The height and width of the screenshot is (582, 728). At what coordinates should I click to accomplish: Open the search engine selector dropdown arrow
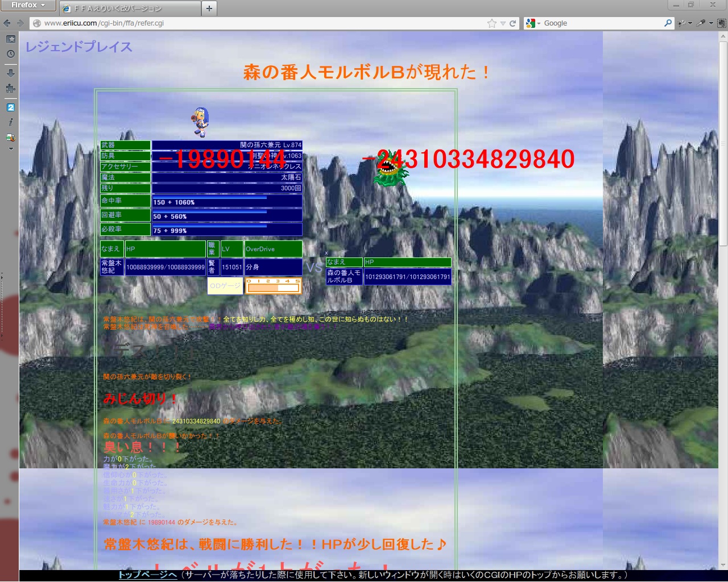[539, 23]
